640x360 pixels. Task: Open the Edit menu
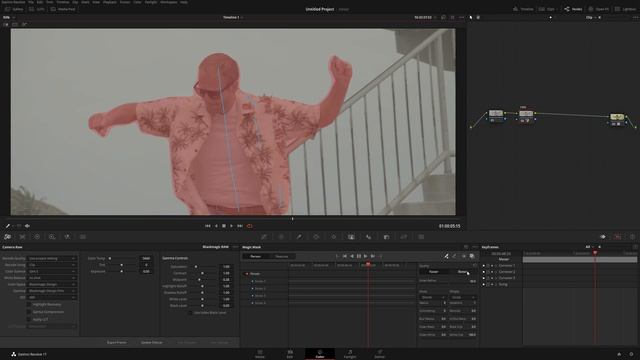(x=40, y=2)
